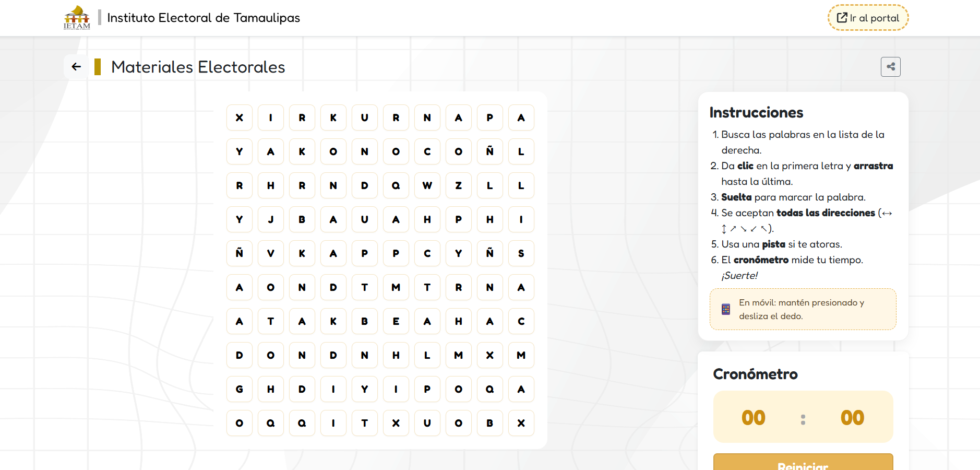Click the letter G tile in the puzzle
The height and width of the screenshot is (470, 980).
pyautogui.click(x=240, y=389)
